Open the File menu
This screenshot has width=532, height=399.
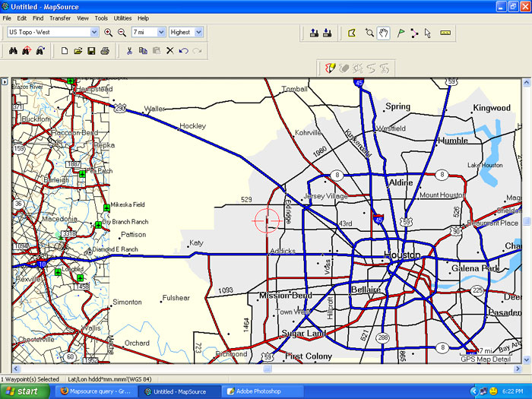[x=7, y=18]
